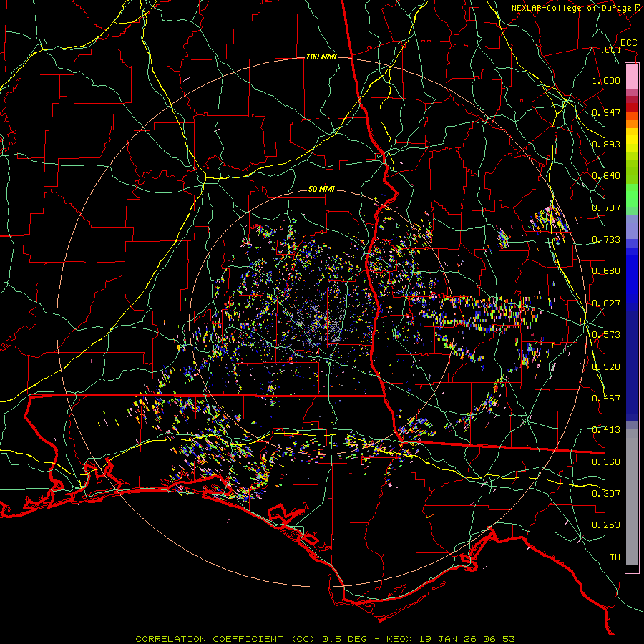
Task: Click the 0.733 legend value
Action: pyautogui.click(x=606, y=240)
